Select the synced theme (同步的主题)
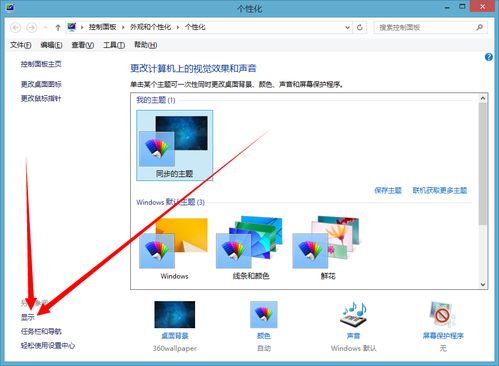The width and height of the screenshot is (499, 366). pos(174,146)
